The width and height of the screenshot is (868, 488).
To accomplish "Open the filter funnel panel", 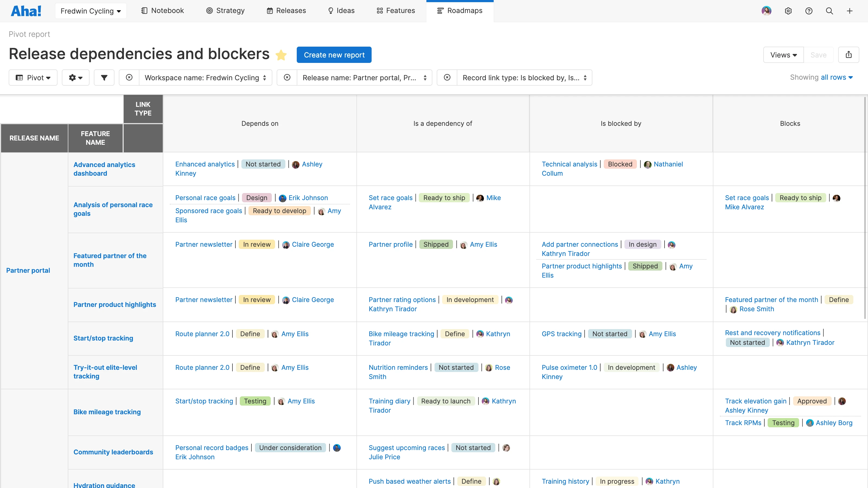I will [x=104, y=78].
